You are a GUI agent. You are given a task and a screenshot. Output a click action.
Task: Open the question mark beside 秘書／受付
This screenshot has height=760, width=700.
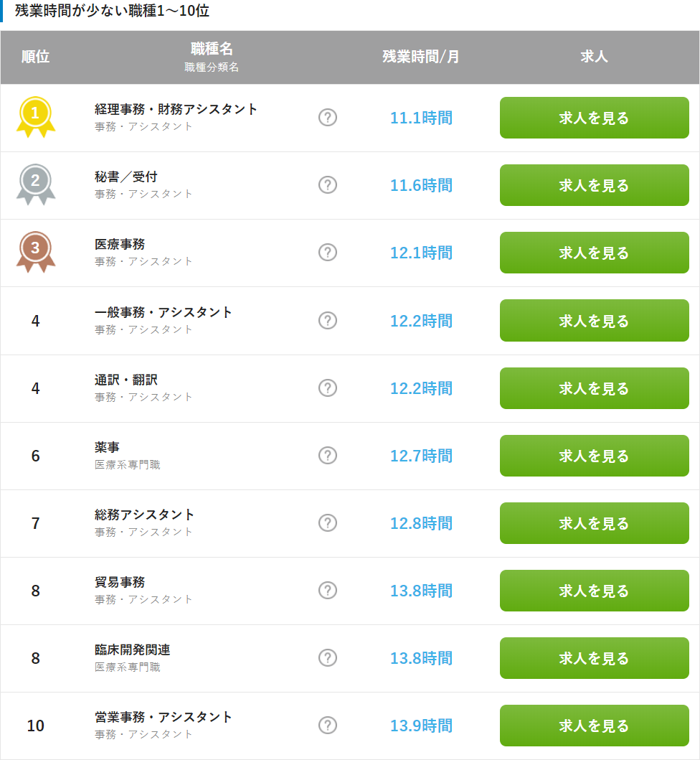[328, 184]
